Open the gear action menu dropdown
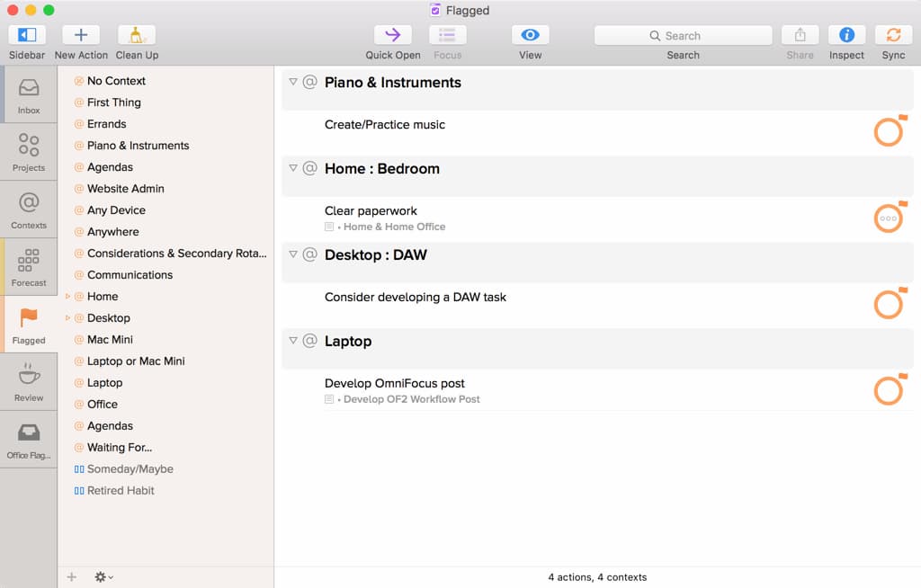This screenshot has height=588, width=921. pos(103,577)
